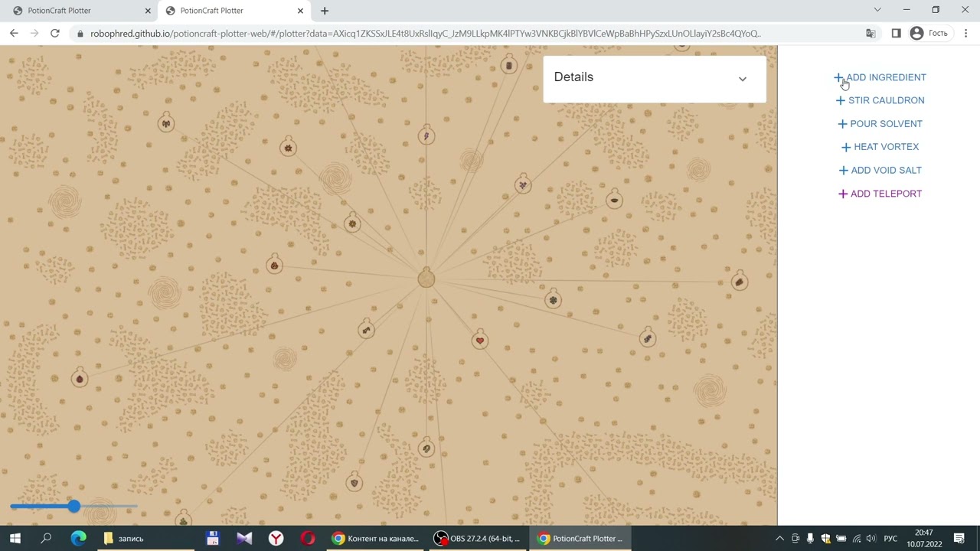Viewport: 980px width, 551px height.
Task: Switch to the Контент на канале Chrome window
Action: pyautogui.click(x=375, y=539)
